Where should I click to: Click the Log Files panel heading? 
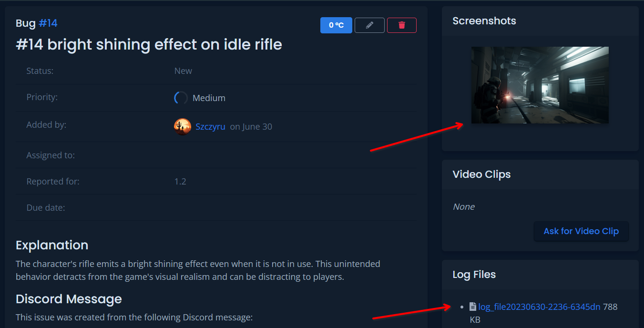pyautogui.click(x=474, y=275)
